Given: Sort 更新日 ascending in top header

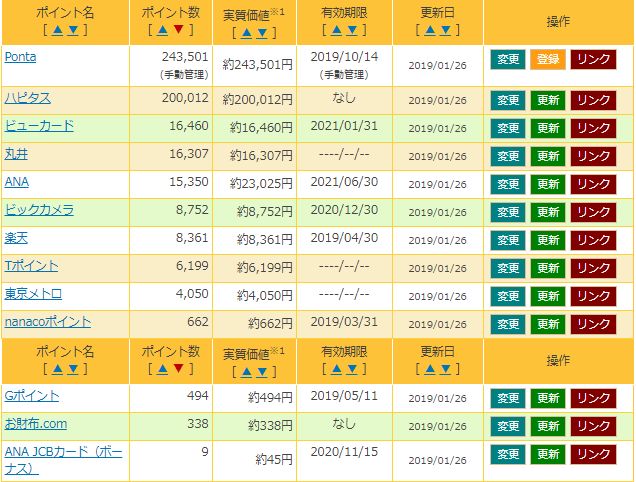Looking at the screenshot, I should (x=430, y=30).
